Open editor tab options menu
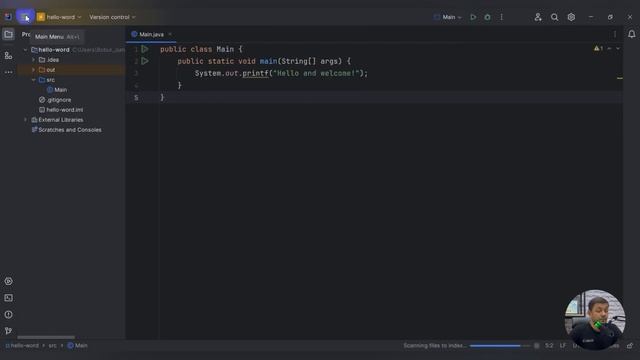The width and height of the screenshot is (640, 360). (615, 34)
